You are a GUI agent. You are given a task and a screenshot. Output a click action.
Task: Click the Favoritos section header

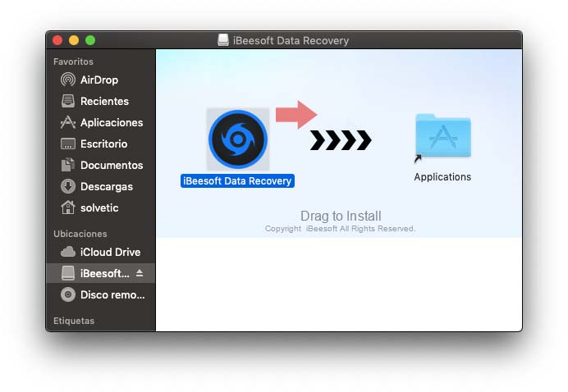point(74,62)
